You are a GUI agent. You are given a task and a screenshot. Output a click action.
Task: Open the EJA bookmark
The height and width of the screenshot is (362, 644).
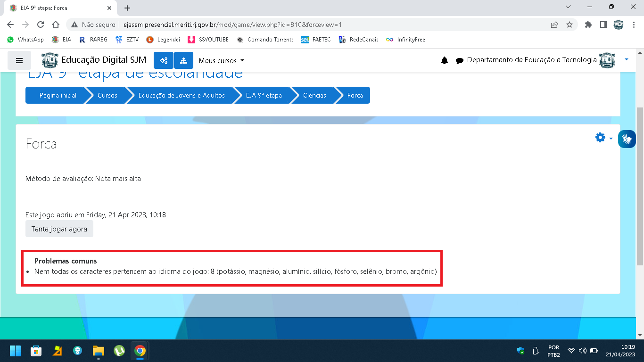[x=62, y=40]
